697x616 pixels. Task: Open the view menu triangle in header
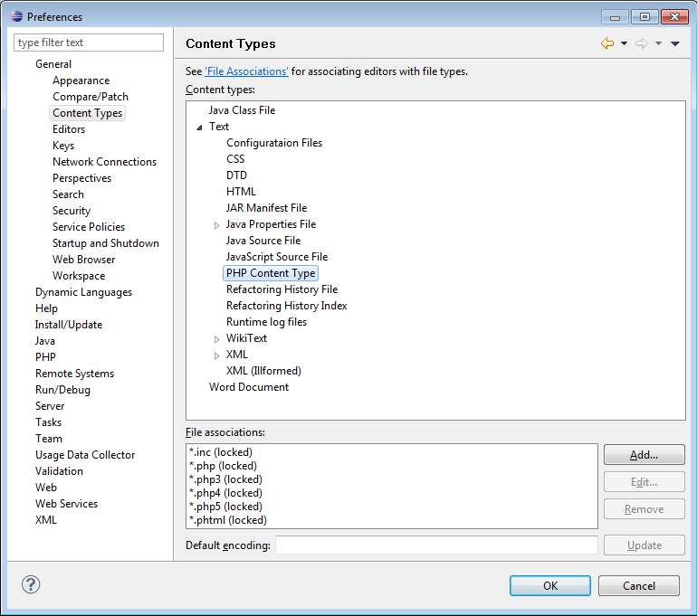click(675, 43)
